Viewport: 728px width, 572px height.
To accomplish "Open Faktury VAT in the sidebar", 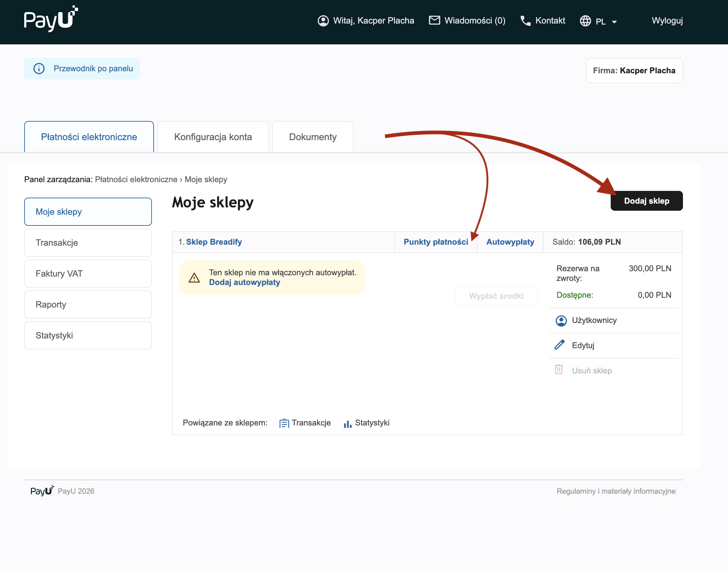I will click(x=88, y=274).
